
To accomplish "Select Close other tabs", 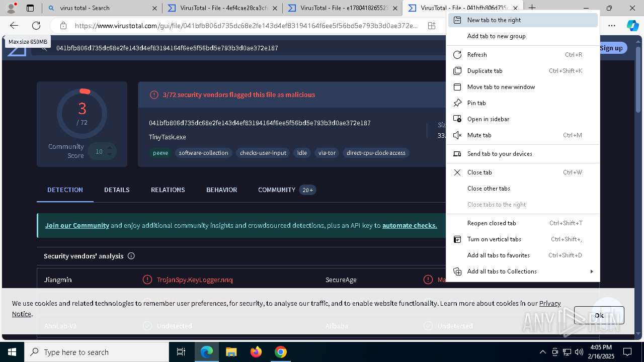I will pyautogui.click(x=523, y=189).
